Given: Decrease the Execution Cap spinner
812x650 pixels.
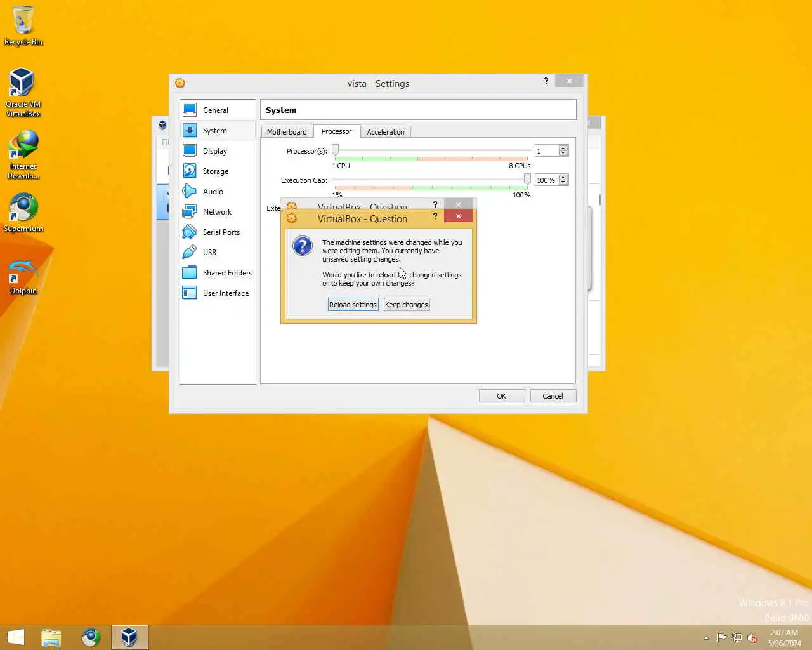Looking at the screenshot, I should tap(563, 182).
